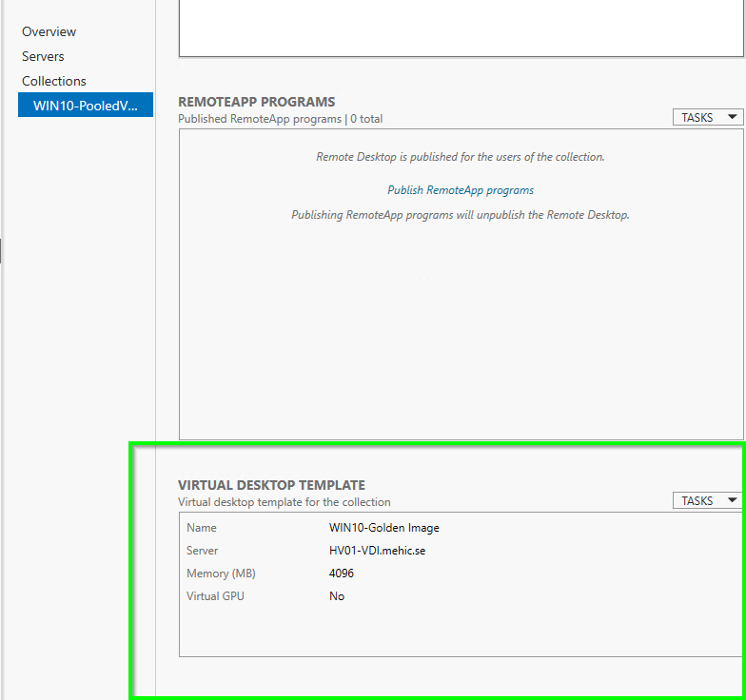Screen dimensions: 746x700
Task: Open TASKS dropdown for RemoteApp Programs
Action: (x=707, y=117)
